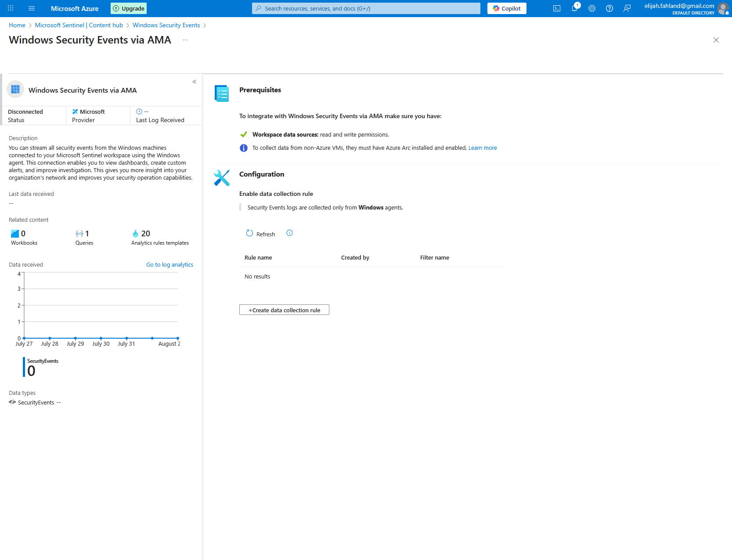Follow the Go to log analytics link
732x560 pixels.
click(x=169, y=264)
